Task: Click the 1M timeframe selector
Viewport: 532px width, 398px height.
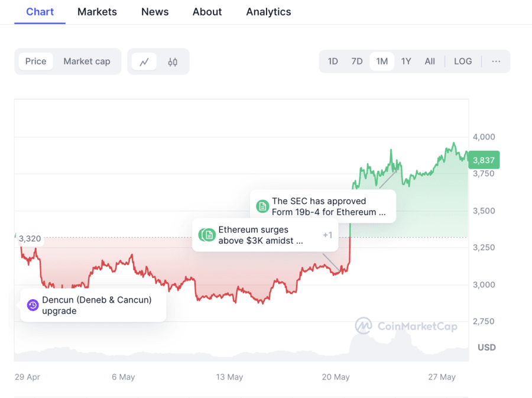Action: pos(381,61)
